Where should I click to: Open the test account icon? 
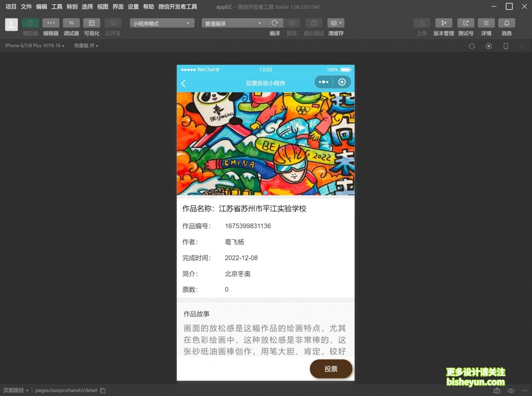(x=466, y=23)
